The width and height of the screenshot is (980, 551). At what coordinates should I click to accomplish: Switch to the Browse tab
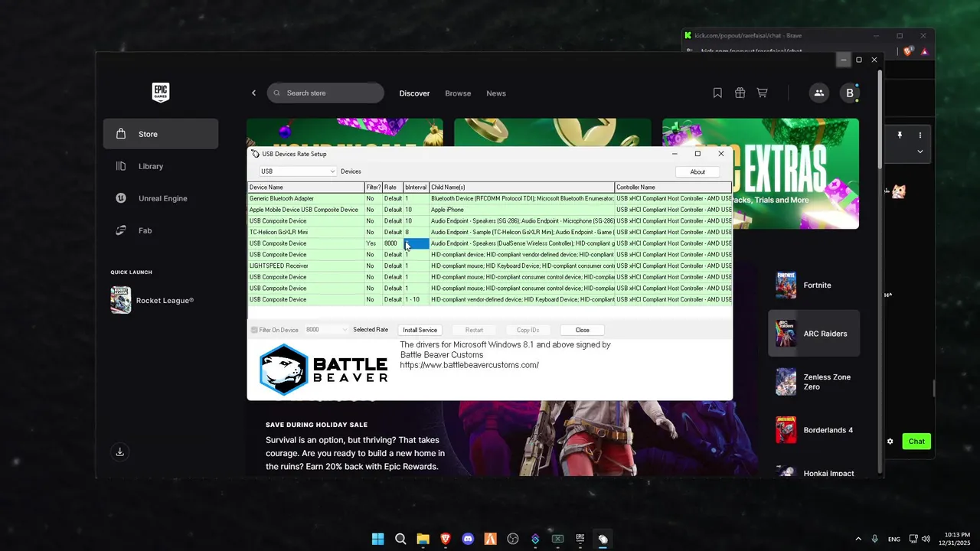(x=458, y=93)
